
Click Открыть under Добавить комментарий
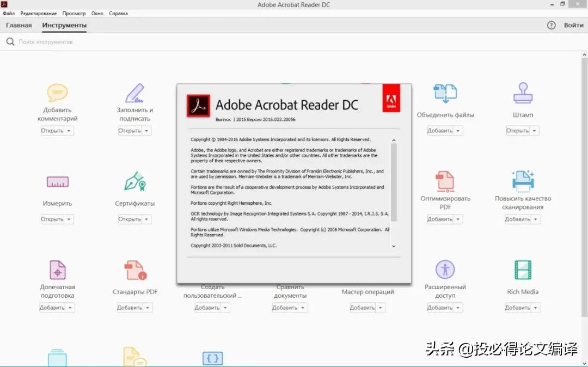52,131
